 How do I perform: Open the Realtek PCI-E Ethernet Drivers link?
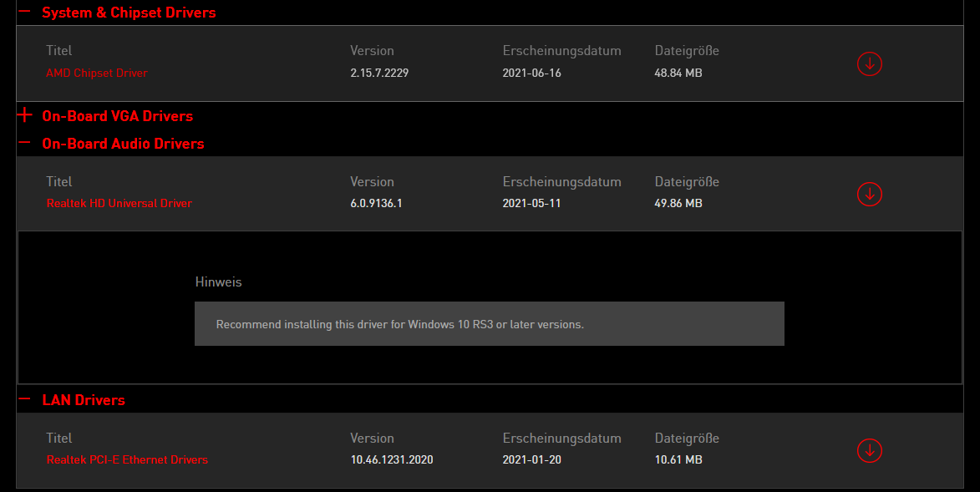127,460
